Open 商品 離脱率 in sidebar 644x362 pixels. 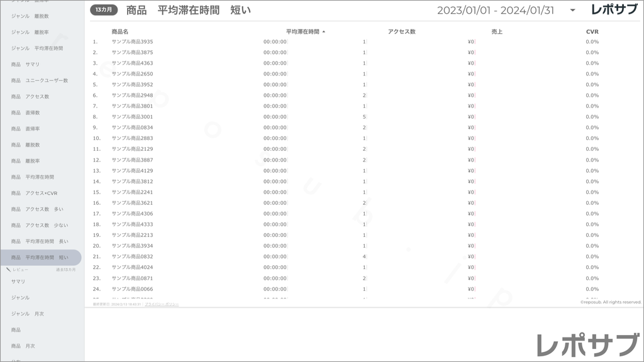coord(25,161)
